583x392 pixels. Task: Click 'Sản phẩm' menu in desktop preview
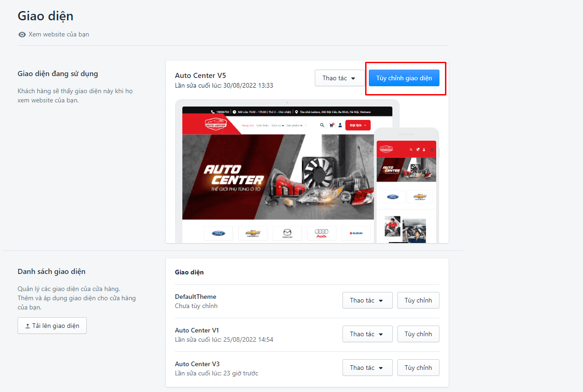[295, 125]
